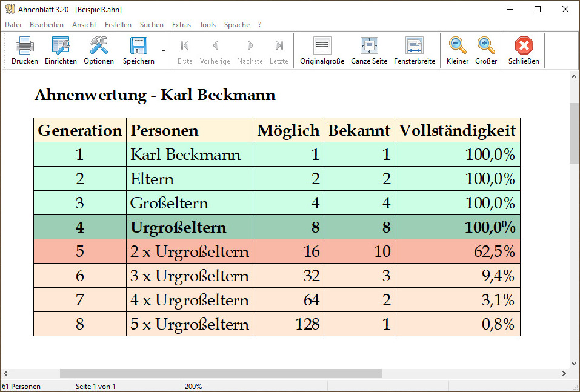Viewport: 580px width, 392px height.
Task: Click the 3 x Urgroßeltern cell
Action: (190, 276)
